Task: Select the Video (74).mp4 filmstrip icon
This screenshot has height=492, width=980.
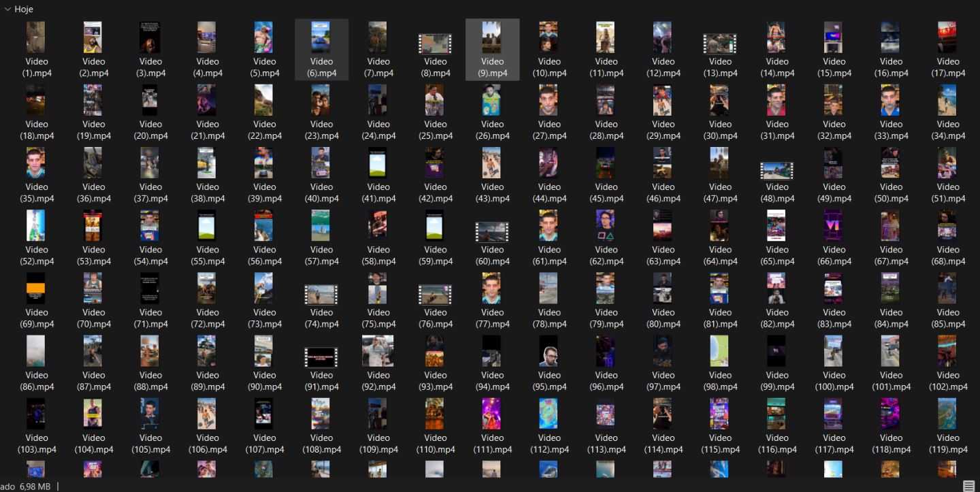Action: point(321,295)
